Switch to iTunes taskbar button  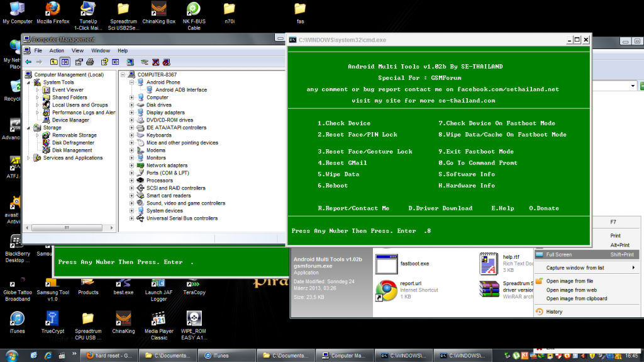pyautogui.click(x=226, y=356)
